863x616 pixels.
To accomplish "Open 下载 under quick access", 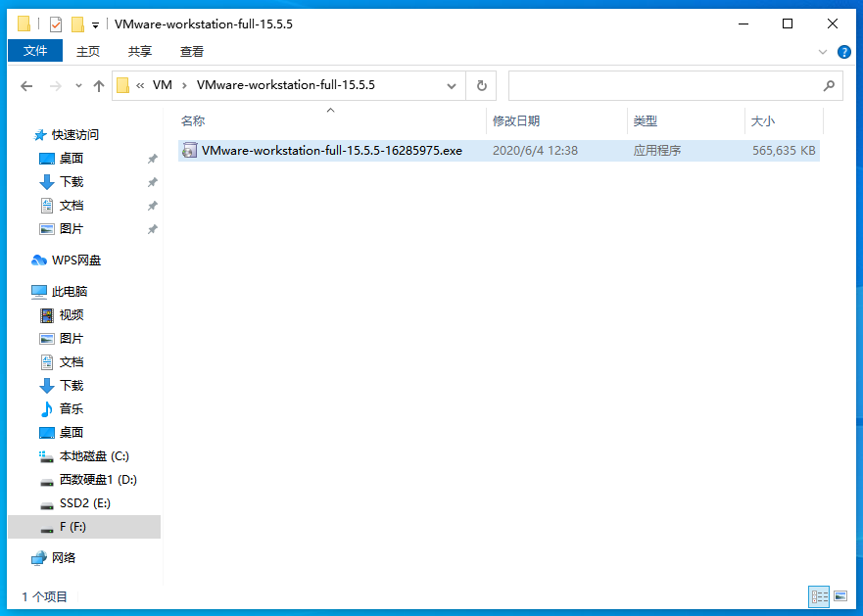I will (71, 181).
